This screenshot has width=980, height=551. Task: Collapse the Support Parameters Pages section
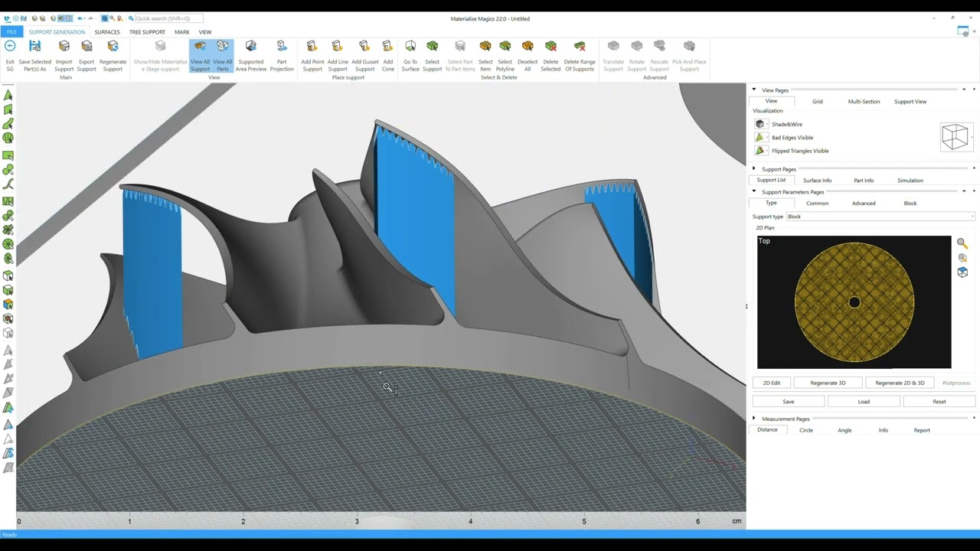(x=754, y=192)
